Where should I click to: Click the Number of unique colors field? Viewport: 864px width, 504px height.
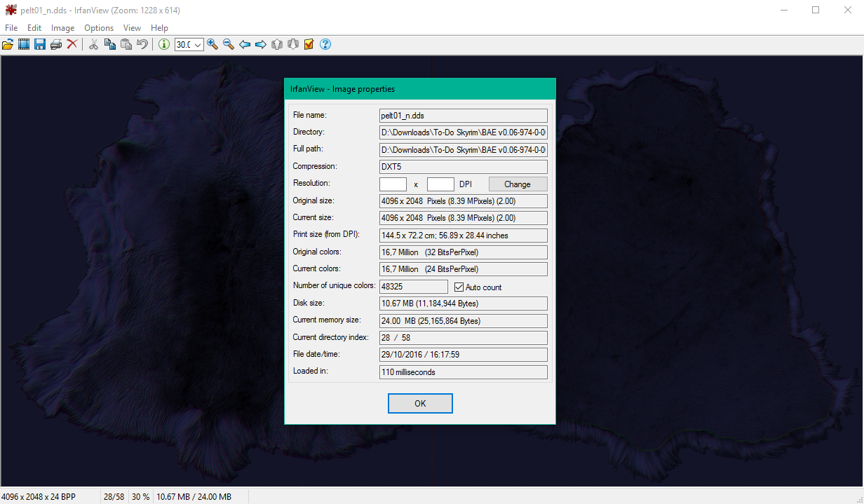click(413, 287)
